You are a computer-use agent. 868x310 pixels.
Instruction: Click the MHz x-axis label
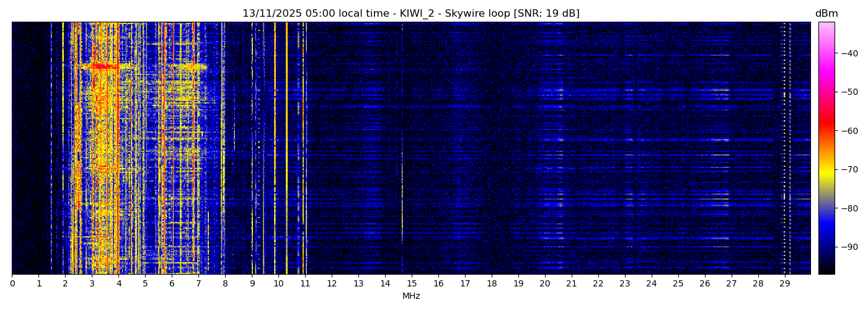(x=411, y=296)
